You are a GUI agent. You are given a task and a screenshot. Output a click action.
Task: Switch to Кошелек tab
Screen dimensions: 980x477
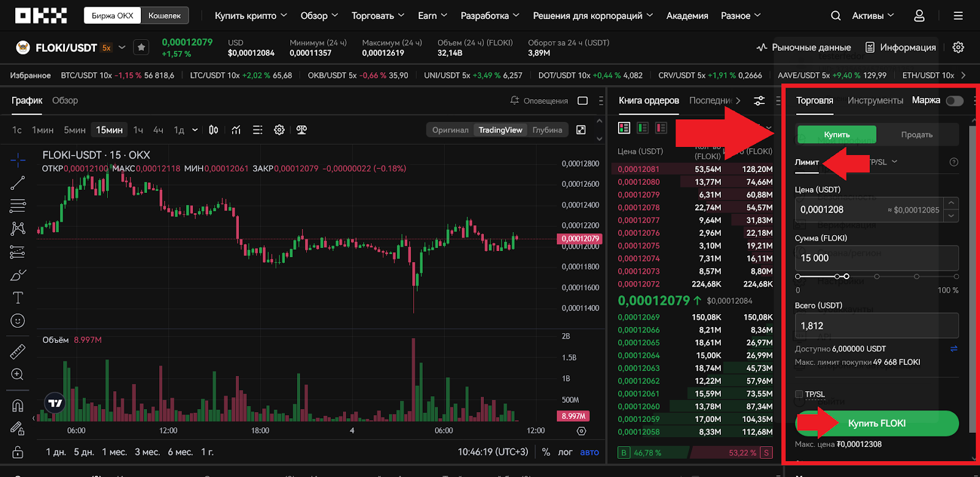click(x=165, y=15)
